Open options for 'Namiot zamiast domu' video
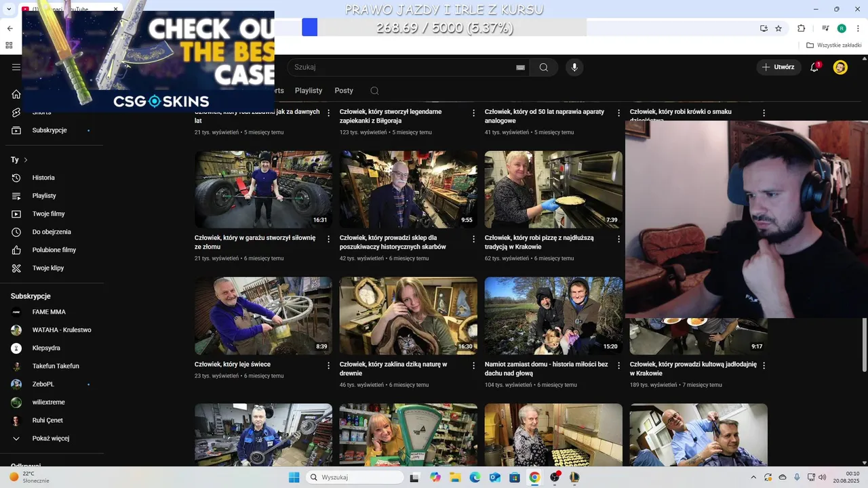868x488 pixels. [619, 365]
